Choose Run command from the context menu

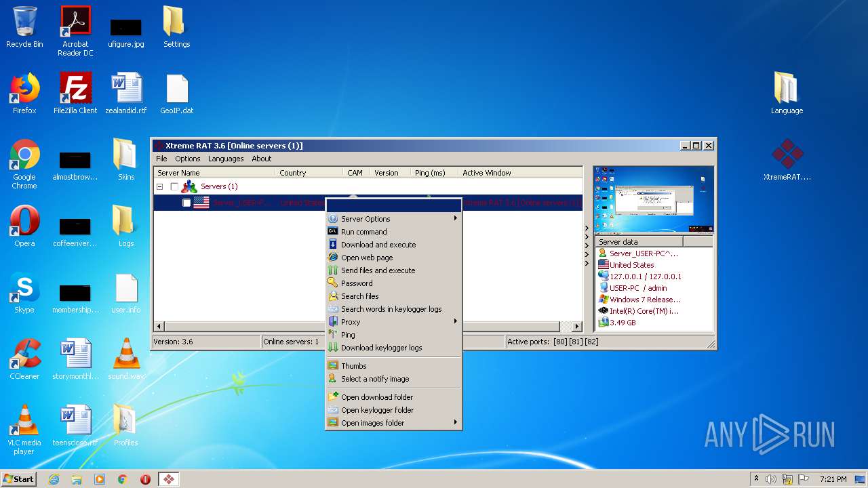(393, 232)
